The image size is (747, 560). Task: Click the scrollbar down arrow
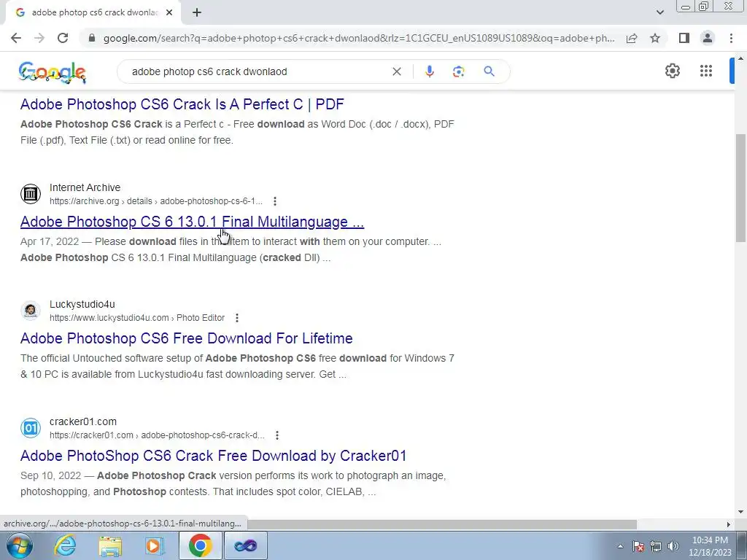(x=740, y=512)
